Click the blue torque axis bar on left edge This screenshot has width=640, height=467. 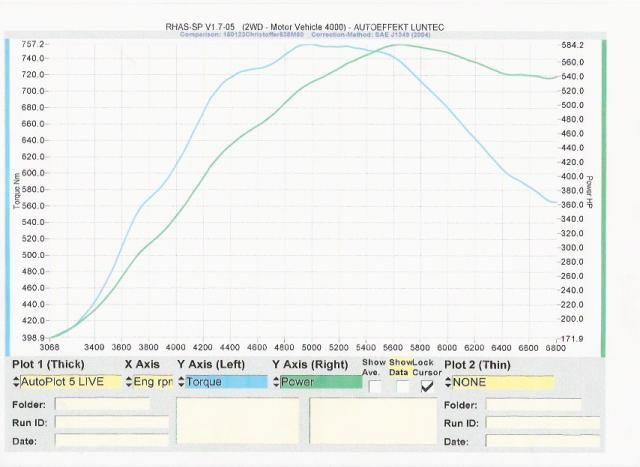tap(8, 190)
